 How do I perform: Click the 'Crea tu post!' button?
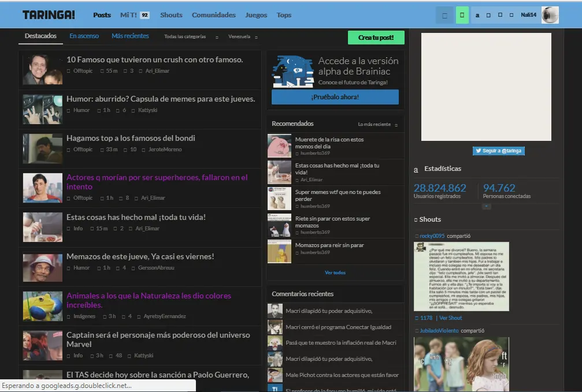click(x=376, y=38)
